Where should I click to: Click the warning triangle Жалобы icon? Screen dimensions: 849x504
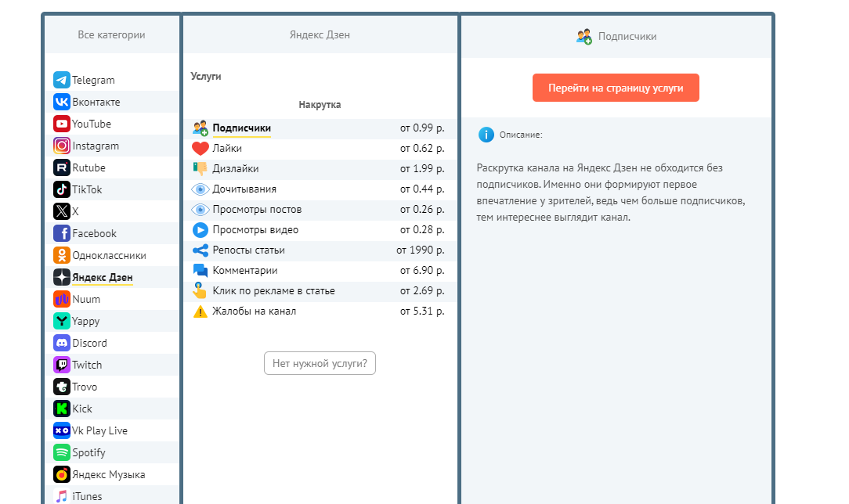(x=201, y=311)
